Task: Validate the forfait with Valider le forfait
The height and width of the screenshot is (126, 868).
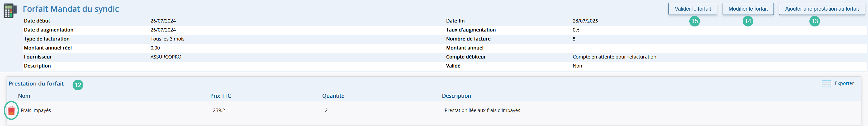Action: point(693,9)
